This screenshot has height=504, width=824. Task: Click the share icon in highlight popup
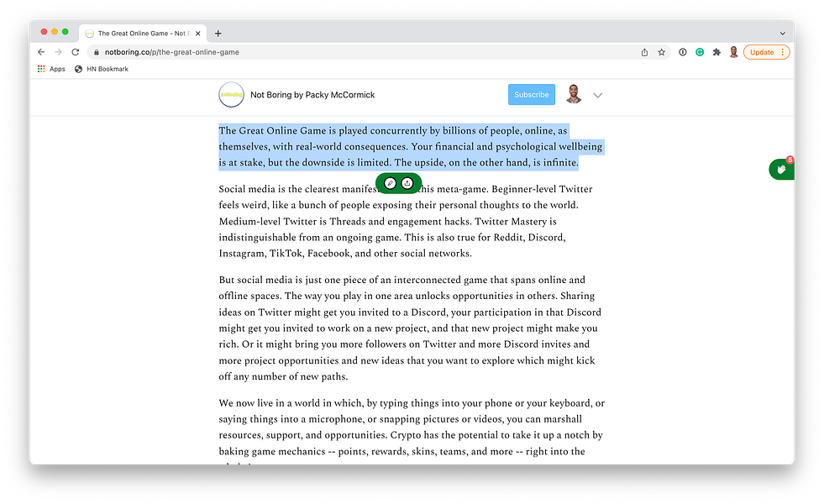(x=407, y=183)
